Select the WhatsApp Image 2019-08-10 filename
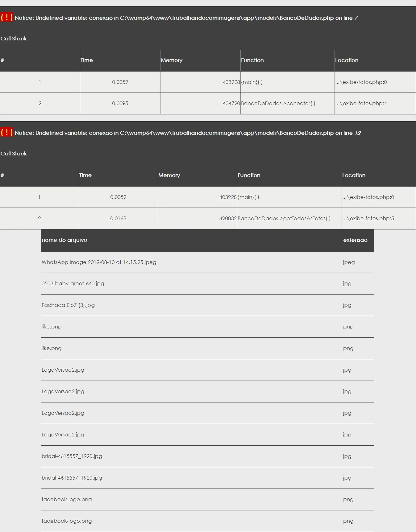The height and width of the screenshot is (532, 416). tap(99, 262)
